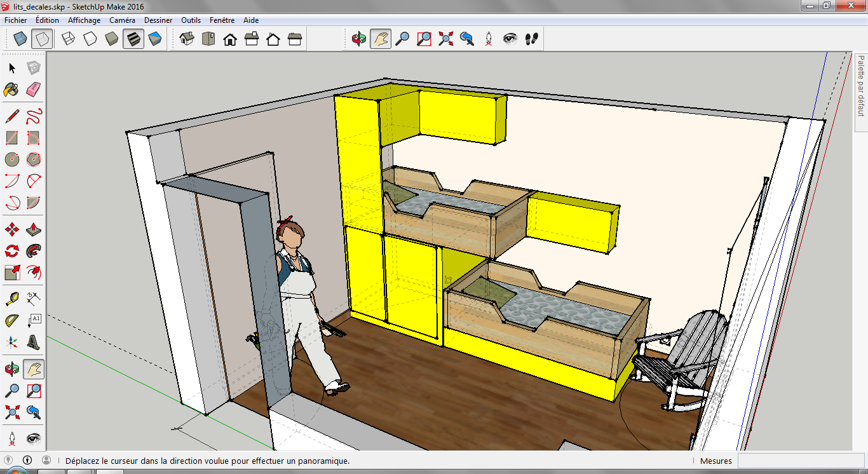Image resolution: width=868 pixels, height=474 pixels.
Task: Select the Polygon tool
Action: 34,159
